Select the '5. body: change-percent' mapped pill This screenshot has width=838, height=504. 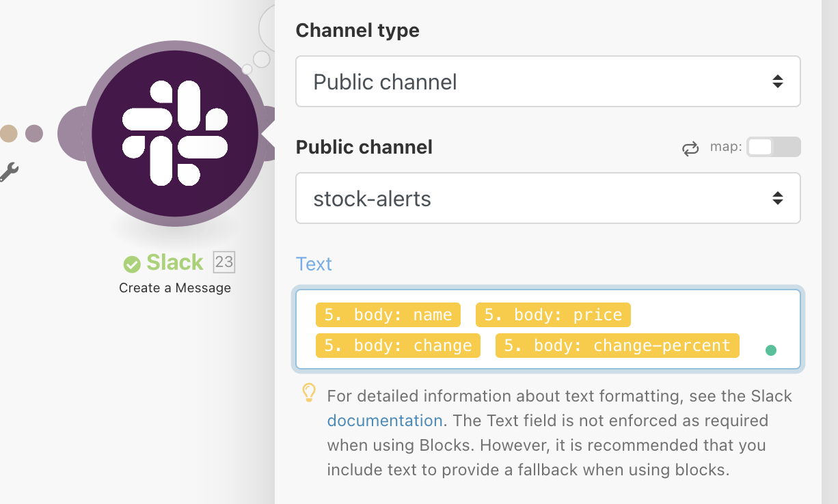click(617, 346)
